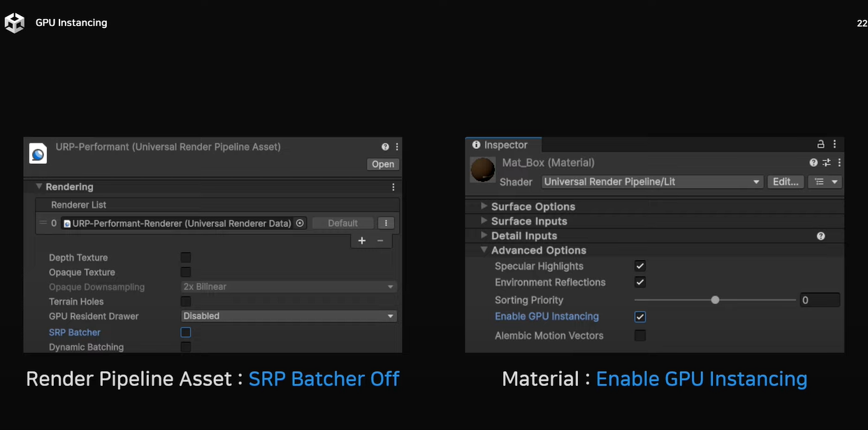Click the URP-Performant-Renderer object field
Viewport: 868px width, 430px height.
(184, 223)
